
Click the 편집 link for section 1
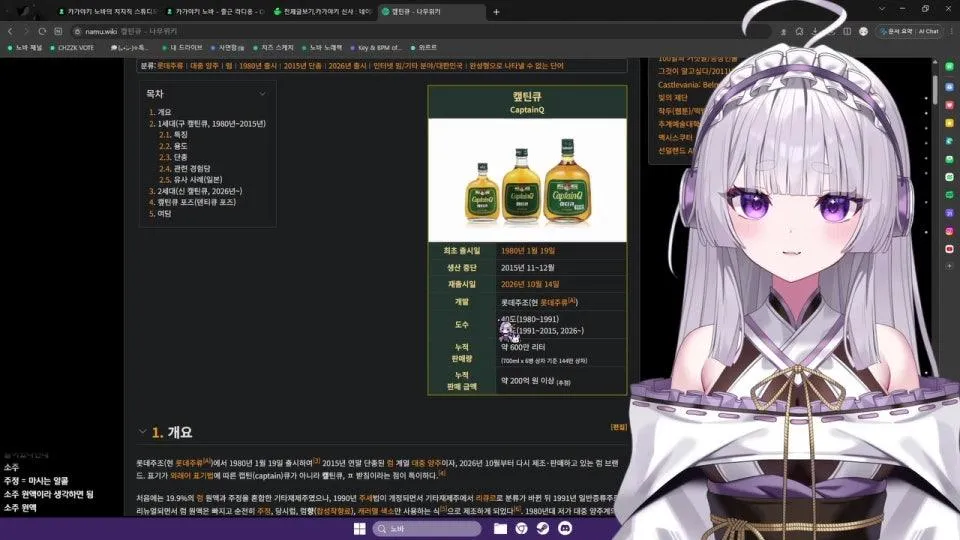coord(619,427)
